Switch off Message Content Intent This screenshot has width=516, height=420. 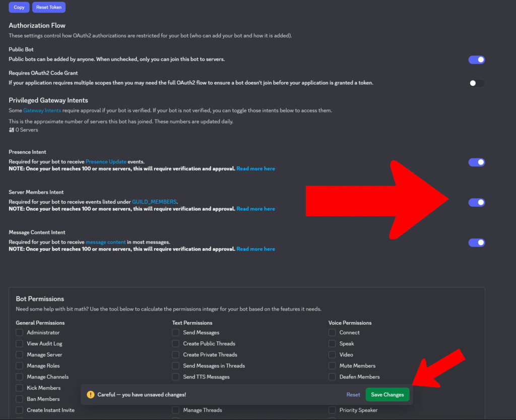pyautogui.click(x=476, y=243)
